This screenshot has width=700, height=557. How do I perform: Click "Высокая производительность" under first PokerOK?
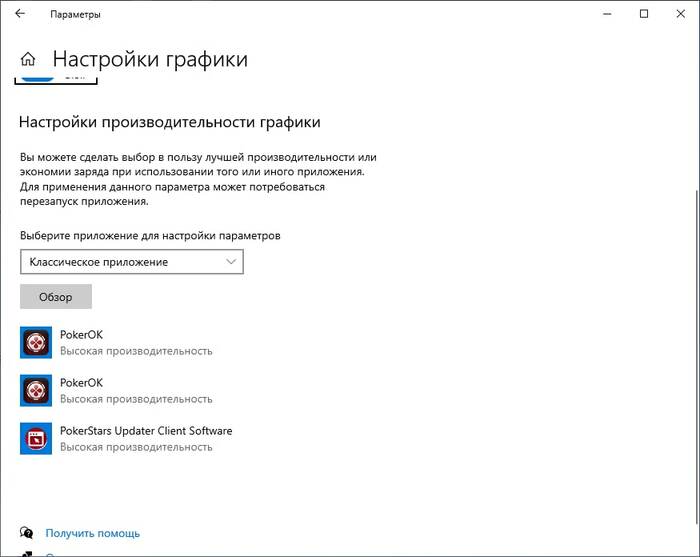[x=136, y=351]
